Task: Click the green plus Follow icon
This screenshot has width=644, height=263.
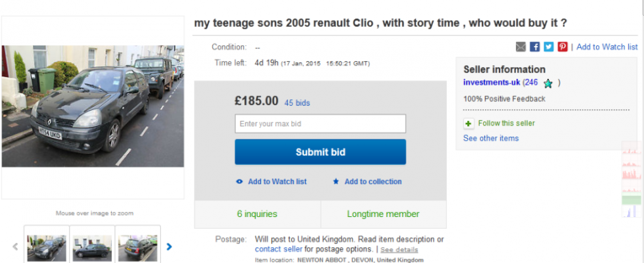Action: [469, 123]
